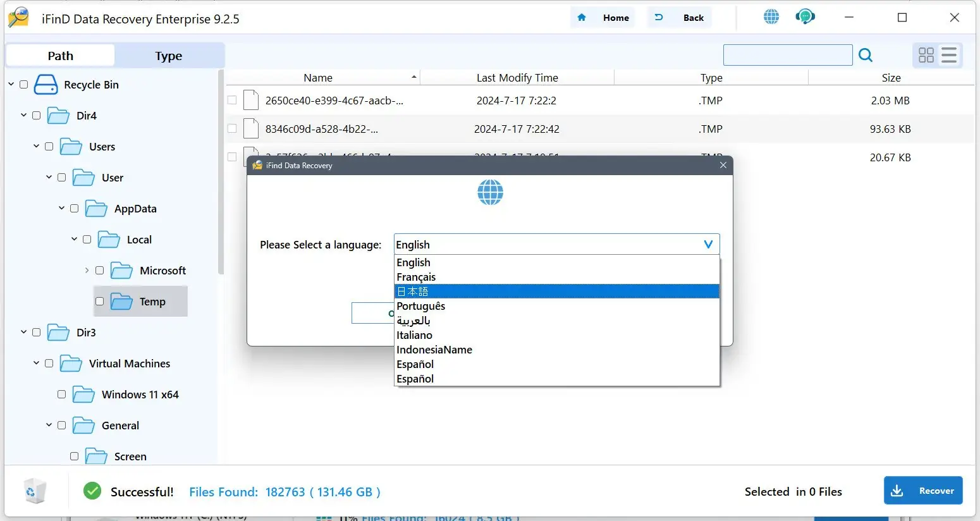Click the Recycle Bin drive icon
Viewport: 980px width, 521px height.
(x=46, y=84)
